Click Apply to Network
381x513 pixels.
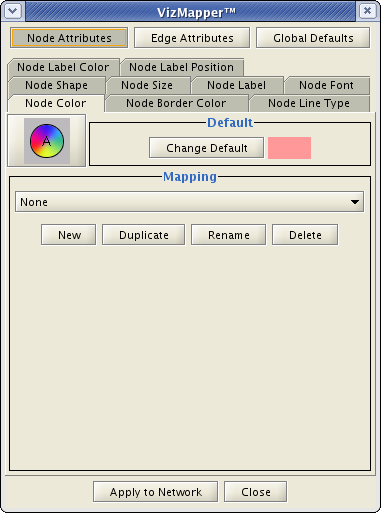click(x=156, y=492)
